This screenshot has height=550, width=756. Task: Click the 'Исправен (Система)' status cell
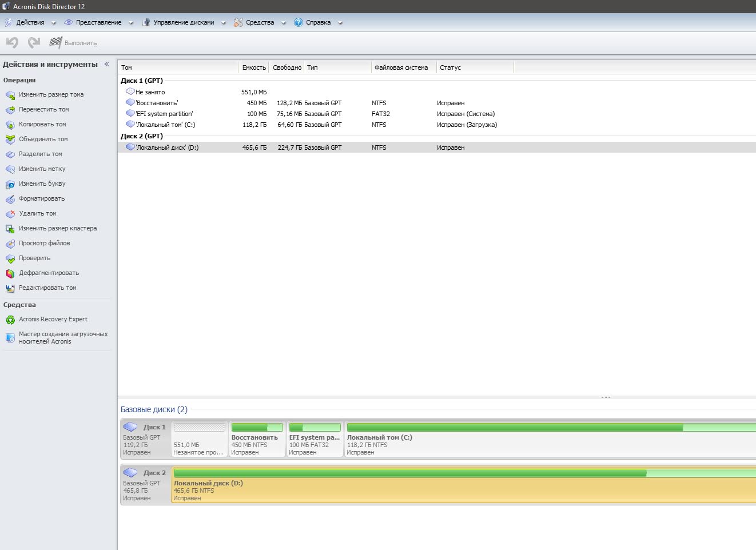(465, 114)
